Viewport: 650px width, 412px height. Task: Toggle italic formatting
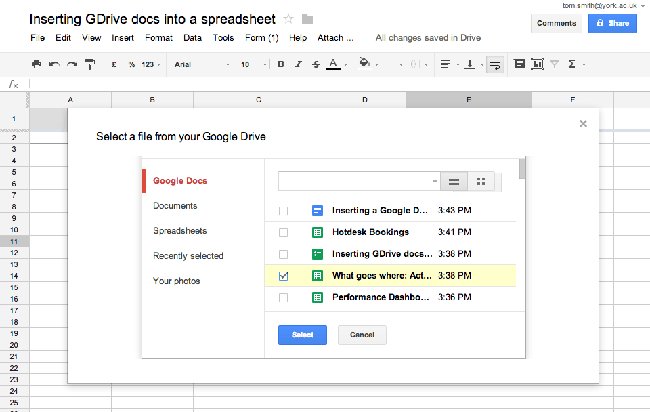point(298,64)
